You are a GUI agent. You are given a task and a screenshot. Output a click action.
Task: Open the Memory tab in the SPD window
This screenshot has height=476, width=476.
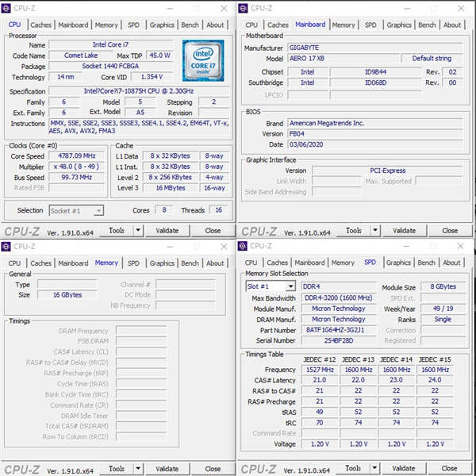click(x=343, y=263)
